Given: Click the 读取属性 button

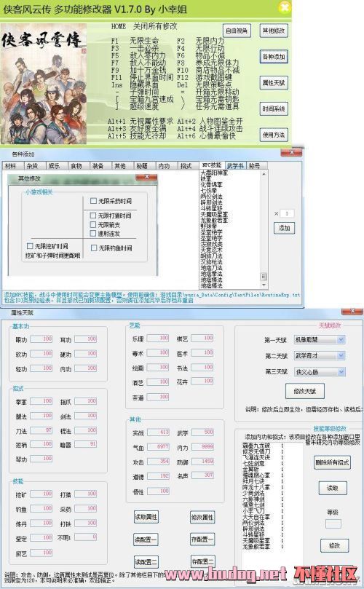Looking at the screenshot, I should (x=146, y=517).
